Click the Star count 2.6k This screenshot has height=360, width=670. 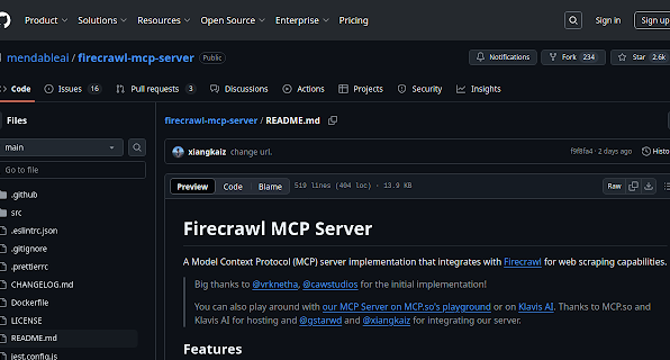[x=658, y=57]
